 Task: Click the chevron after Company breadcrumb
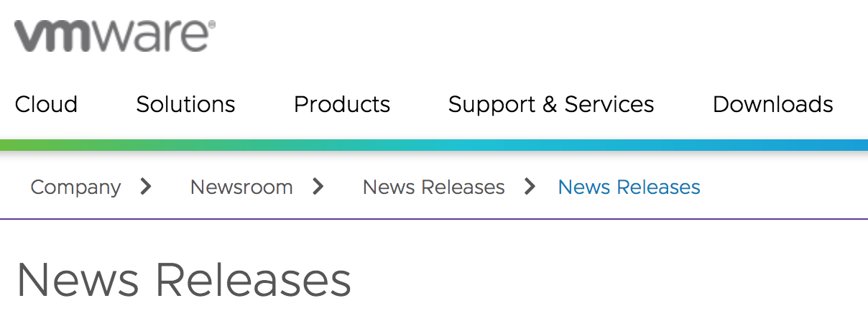click(x=147, y=187)
